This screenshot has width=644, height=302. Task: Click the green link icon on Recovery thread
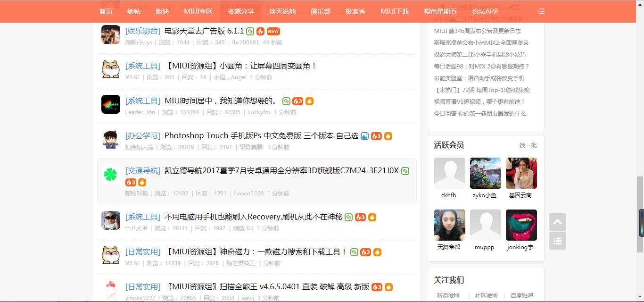click(x=348, y=218)
